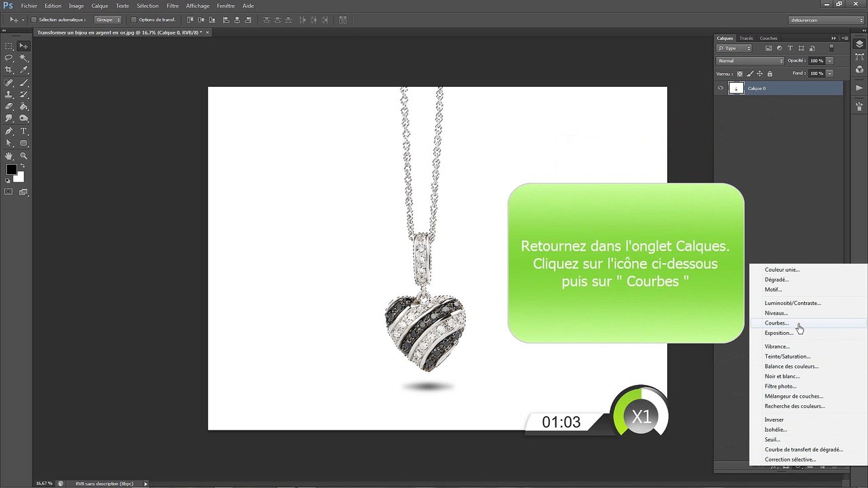The height and width of the screenshot is (488, 868).
Task: Filter layers by smart objects icon
Action: click(x=812, y=48)
